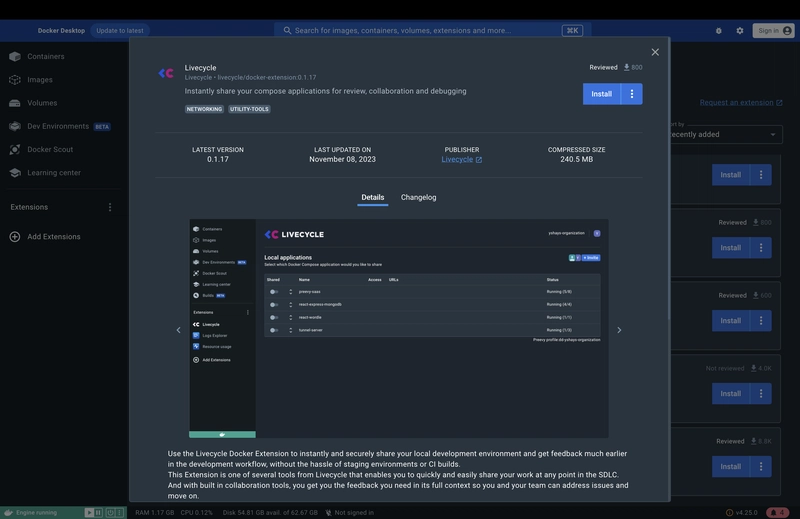The image size is (800, 519).
Task: Open the Learning center
Action: click(53, 173)
